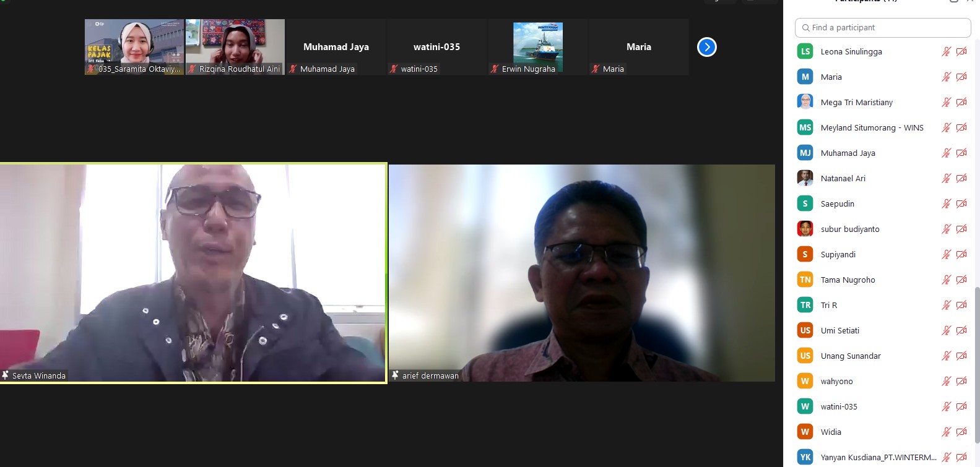Click Mega Tri Maristiany's muted mic icon
The width and height of the screenshot is (980, 467).
946,103
